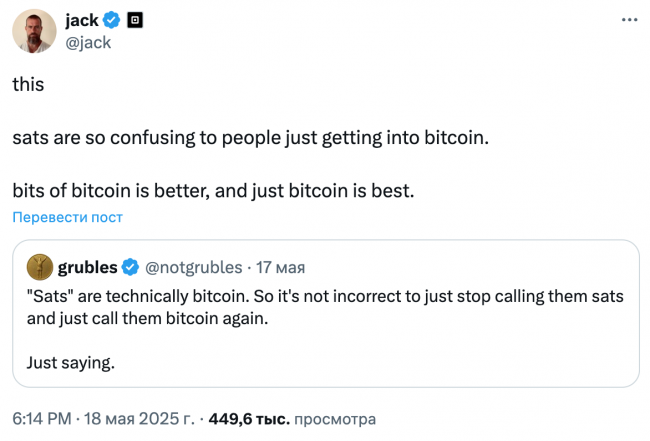This screenshot has width=650, height=441.
Task: Open jack's profile avatar photo
Action: (x=34, y=31)
